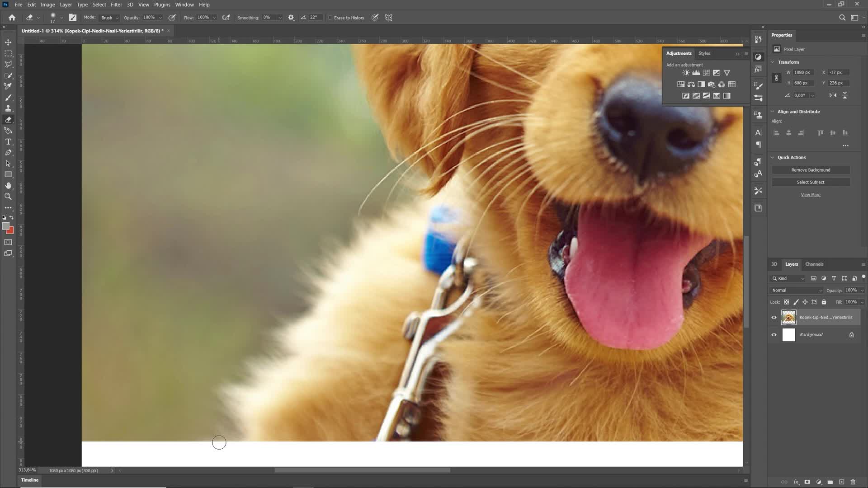Viewport: 868px width, 488px height.
Task: Select the Paint Bucket tool
Action: [8, 131]
